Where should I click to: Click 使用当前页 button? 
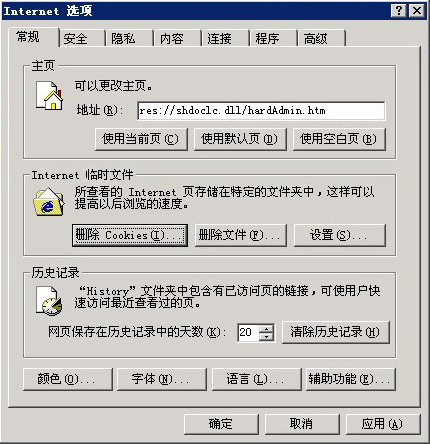tap(141, 139)
